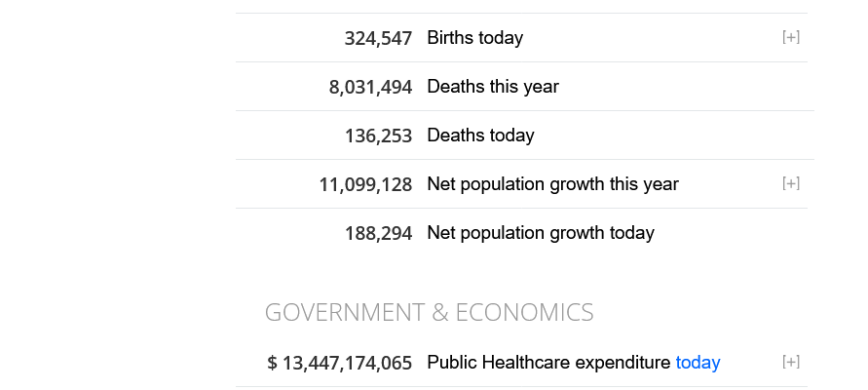The image size is (868, 390).
Task: Click the 188,294 growth today counter
Action: tap(378, 234)
